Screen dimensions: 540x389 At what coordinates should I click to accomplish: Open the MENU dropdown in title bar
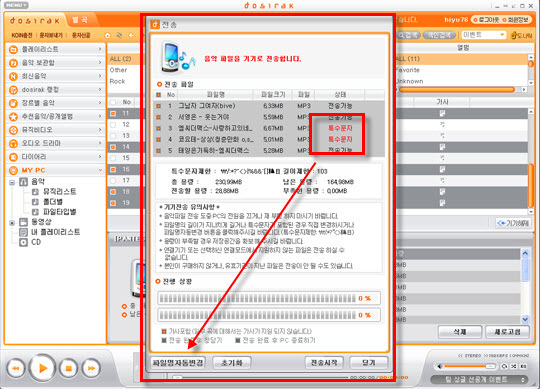(x=16, y=5)
